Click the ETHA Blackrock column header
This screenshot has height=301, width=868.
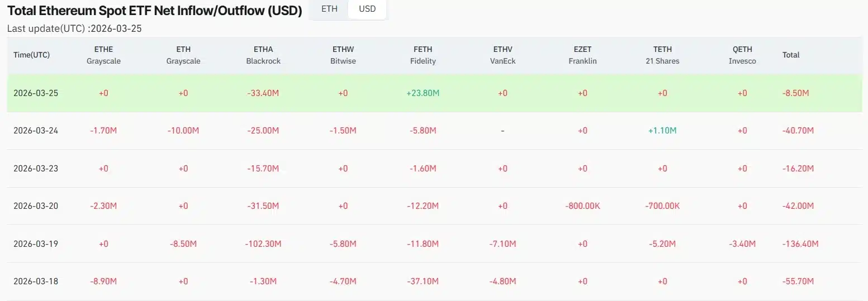[x=263, y=55]
